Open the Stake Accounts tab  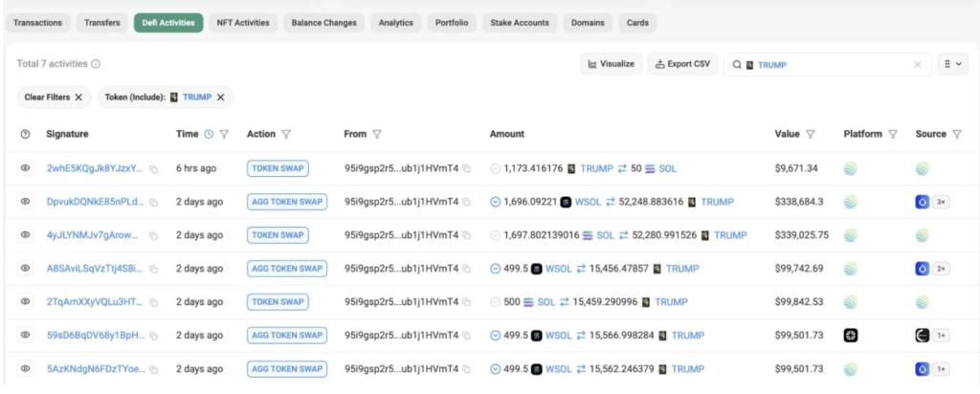tap(520, 23)
